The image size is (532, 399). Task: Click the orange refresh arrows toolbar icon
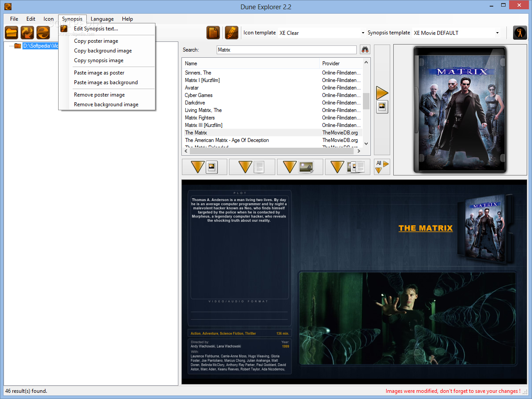click(x=27, y=33)
